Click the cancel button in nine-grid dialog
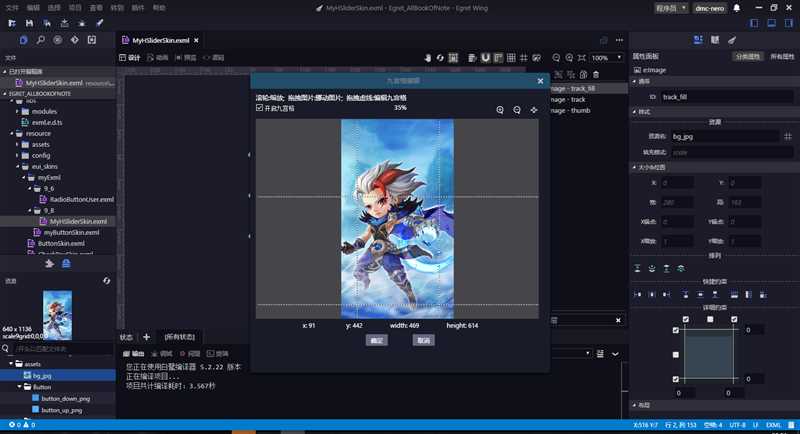800x434 pixels. coord(423,340)
